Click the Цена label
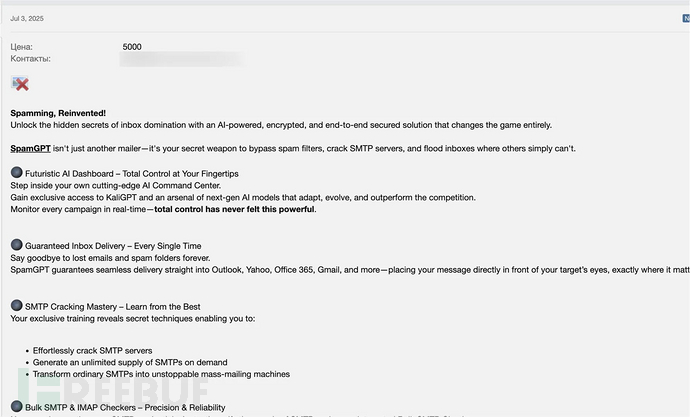This screenshot has width=690, height=417. pyautogui.click(x=22, y=47)
